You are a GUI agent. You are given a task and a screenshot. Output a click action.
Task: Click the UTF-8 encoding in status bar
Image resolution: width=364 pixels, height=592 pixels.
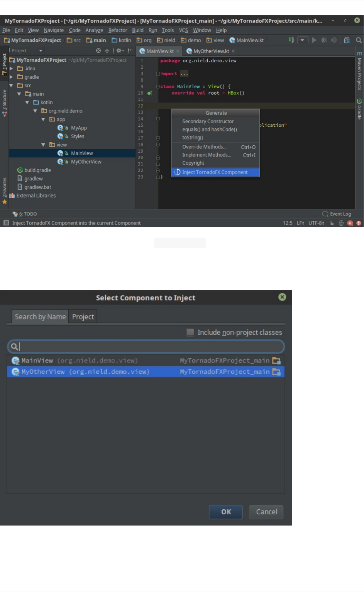click(x=316, y=223)
